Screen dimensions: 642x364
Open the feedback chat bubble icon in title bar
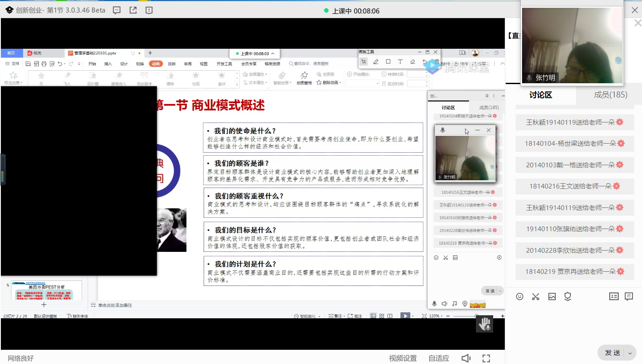coord(116,10)
